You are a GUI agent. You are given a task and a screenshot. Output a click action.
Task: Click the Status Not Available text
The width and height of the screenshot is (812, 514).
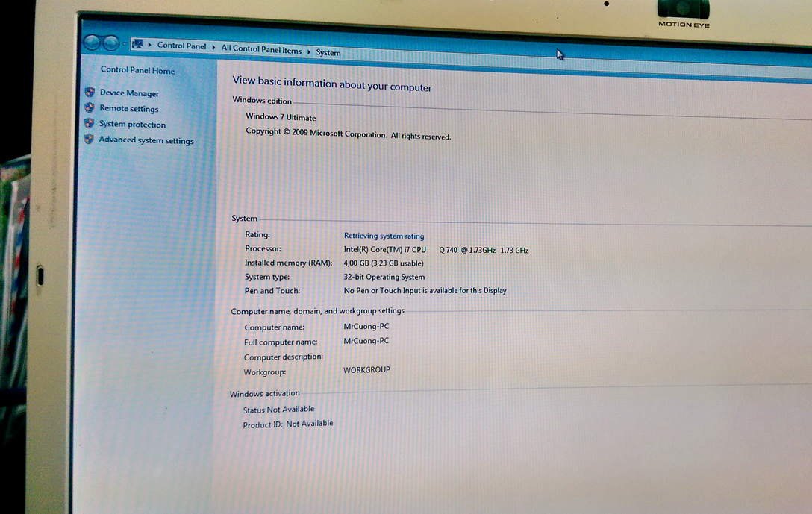tap(278, 410)
